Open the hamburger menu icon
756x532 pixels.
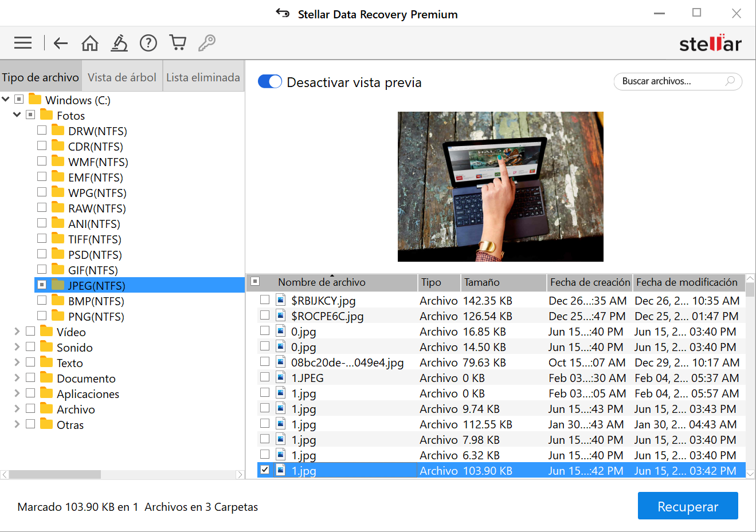point(23,43)
